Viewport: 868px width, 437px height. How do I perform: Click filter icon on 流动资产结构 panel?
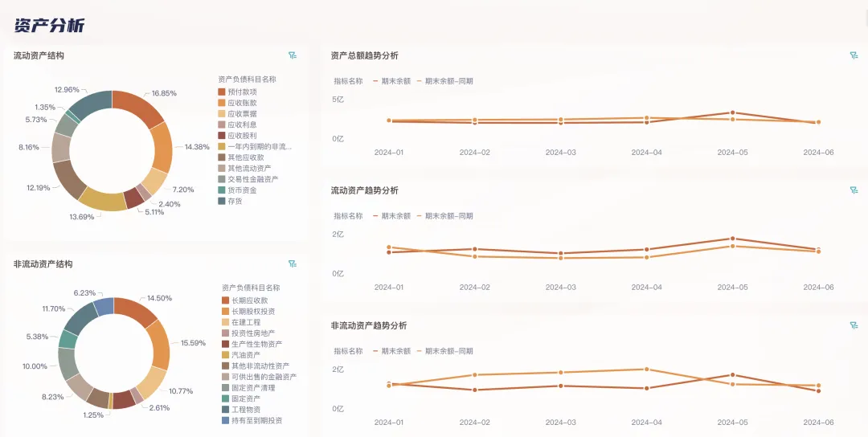[293, 55]
